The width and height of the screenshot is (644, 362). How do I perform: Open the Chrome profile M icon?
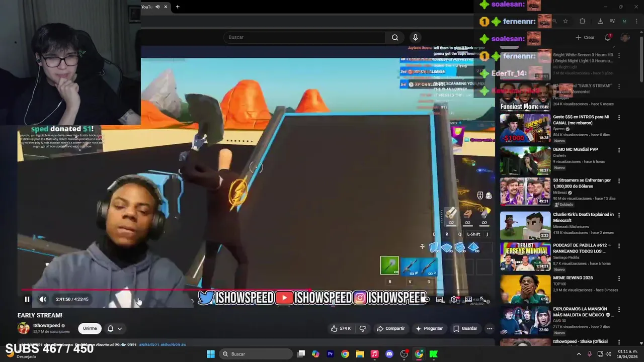pyautogui.click(x=624, y=21)
